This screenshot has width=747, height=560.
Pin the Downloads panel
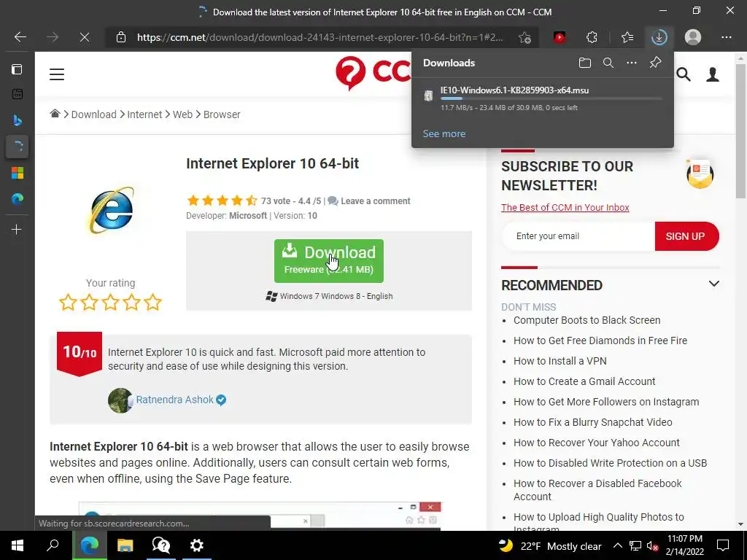point(655,63)
